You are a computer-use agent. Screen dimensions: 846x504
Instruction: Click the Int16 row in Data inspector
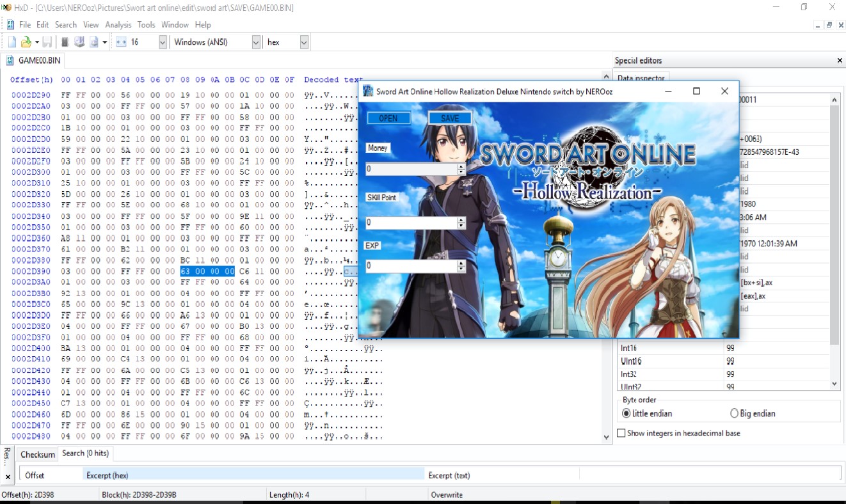coord(723,349)
